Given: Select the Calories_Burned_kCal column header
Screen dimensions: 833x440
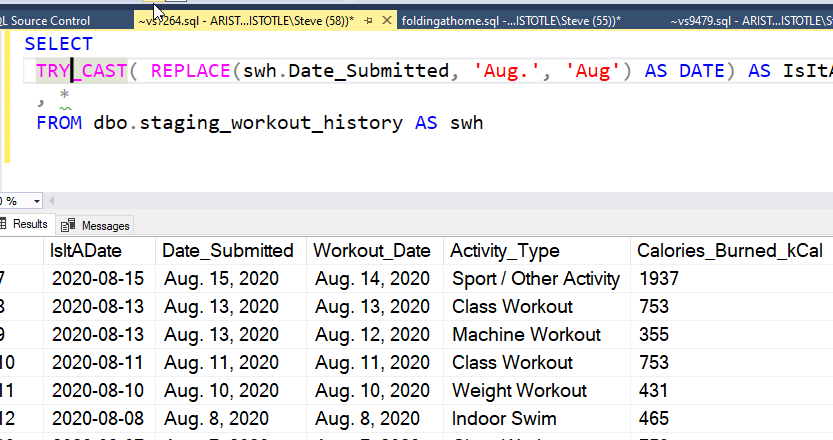Looking at the screenshot, I should coord(714,251).
